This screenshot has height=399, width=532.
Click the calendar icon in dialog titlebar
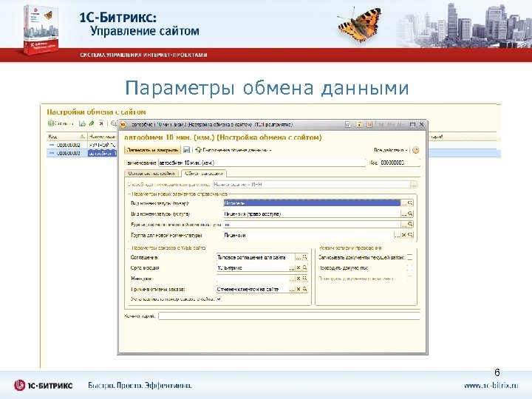coord(369,125)
